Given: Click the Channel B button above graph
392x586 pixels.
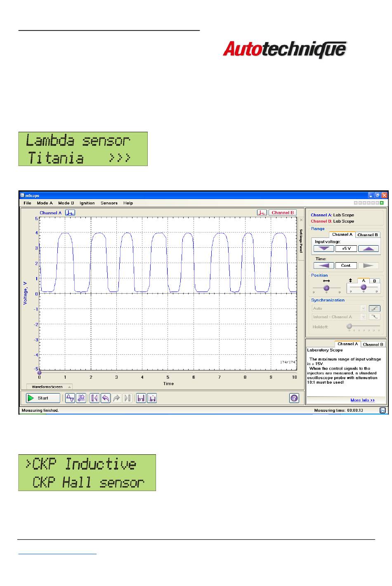Looking at the screenshot, I should (283, 213).
